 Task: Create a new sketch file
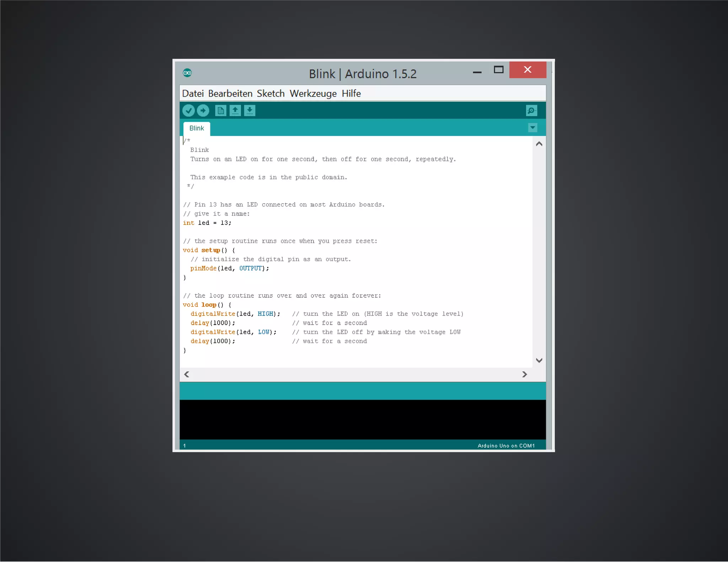coord(220,110)
